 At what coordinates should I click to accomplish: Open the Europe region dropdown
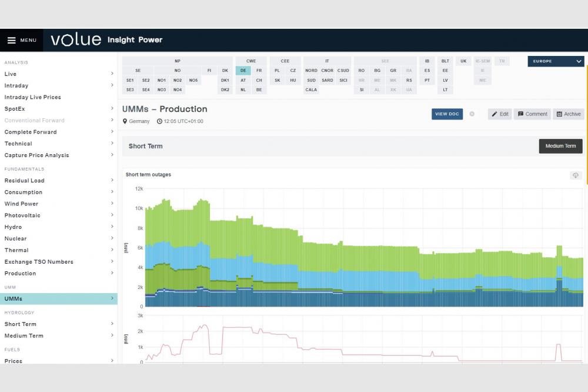tap(556, 61)
